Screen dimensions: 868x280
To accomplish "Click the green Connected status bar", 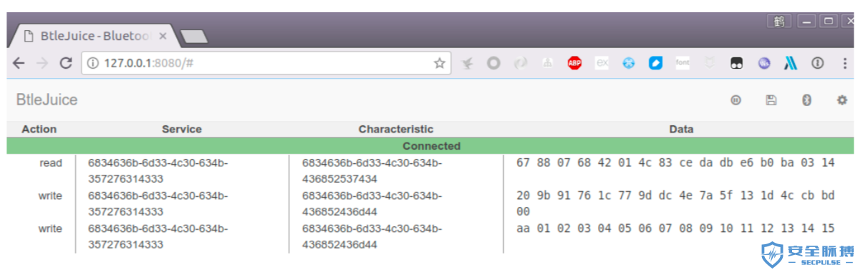I will 430,146.
